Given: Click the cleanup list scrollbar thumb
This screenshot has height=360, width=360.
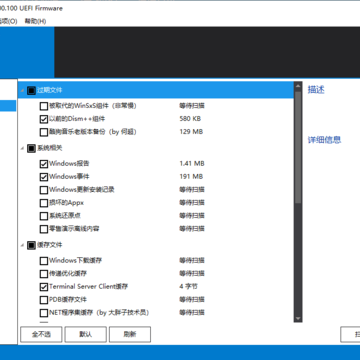Looking at the screenshot, I should [298, 147].
